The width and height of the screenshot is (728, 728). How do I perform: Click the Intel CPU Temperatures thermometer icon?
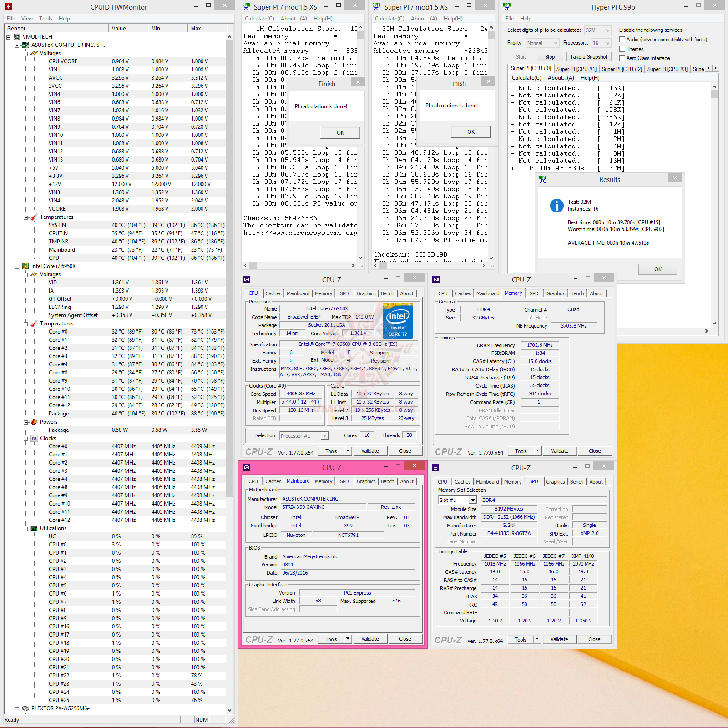(34, 324)
